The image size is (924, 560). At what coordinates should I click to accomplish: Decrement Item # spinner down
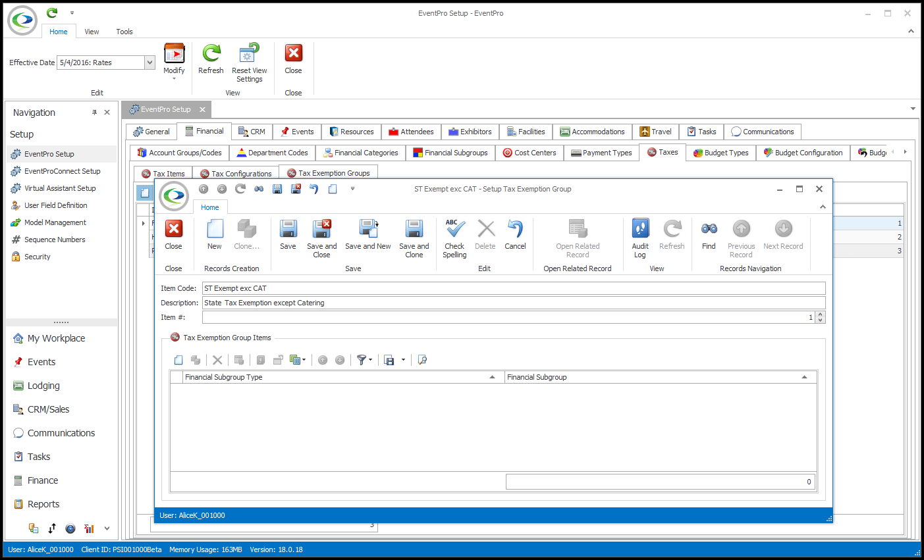(820, 320)
